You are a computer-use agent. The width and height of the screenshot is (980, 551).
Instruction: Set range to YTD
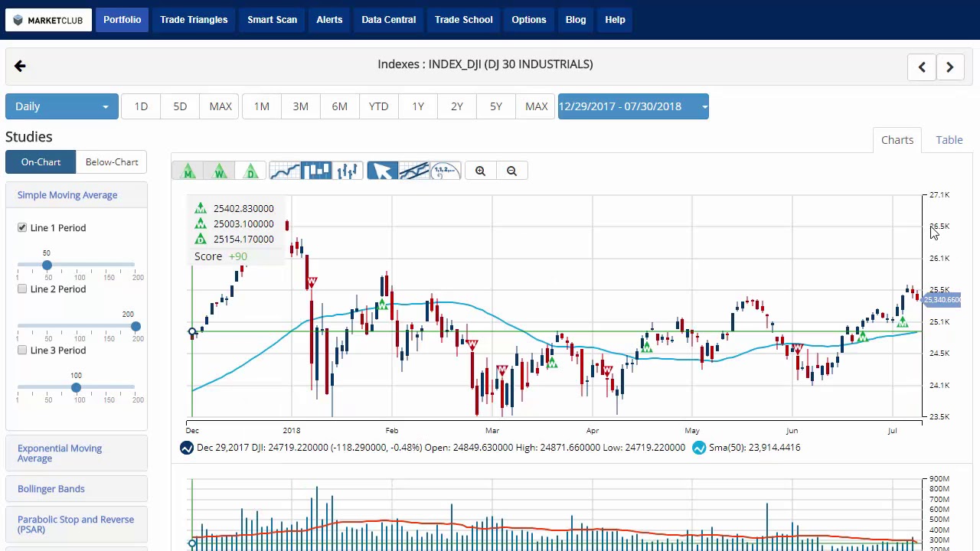pyautogui.click(x=379, y=106)
